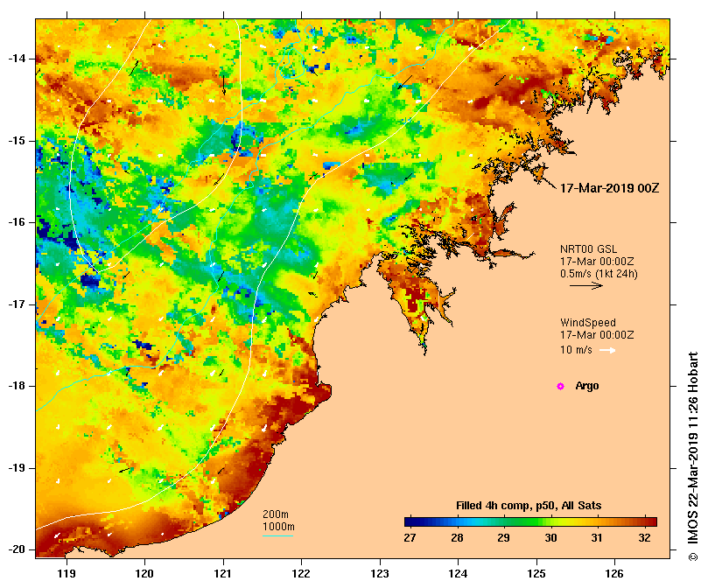The height and width of the screenshot is (588, 708).
Task: Click the 126 longitude axis label
Action: pyautogui.click(x=614, y=574)
